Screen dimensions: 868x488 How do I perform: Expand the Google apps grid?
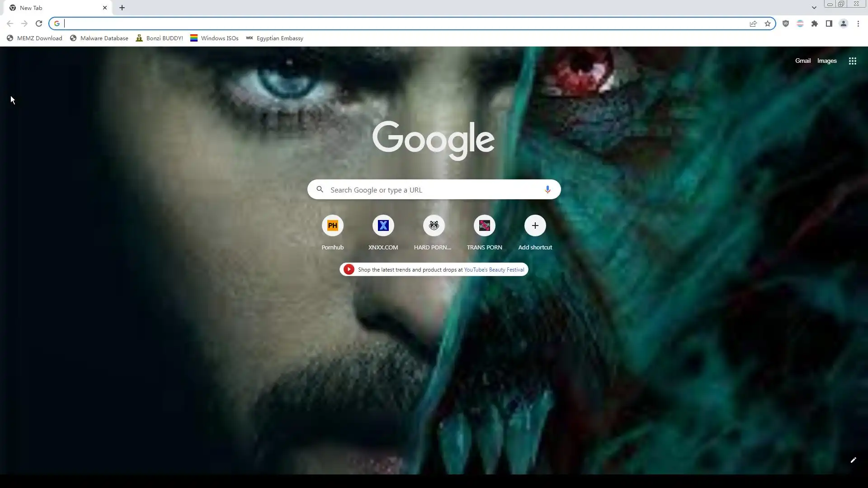[853, 61]
